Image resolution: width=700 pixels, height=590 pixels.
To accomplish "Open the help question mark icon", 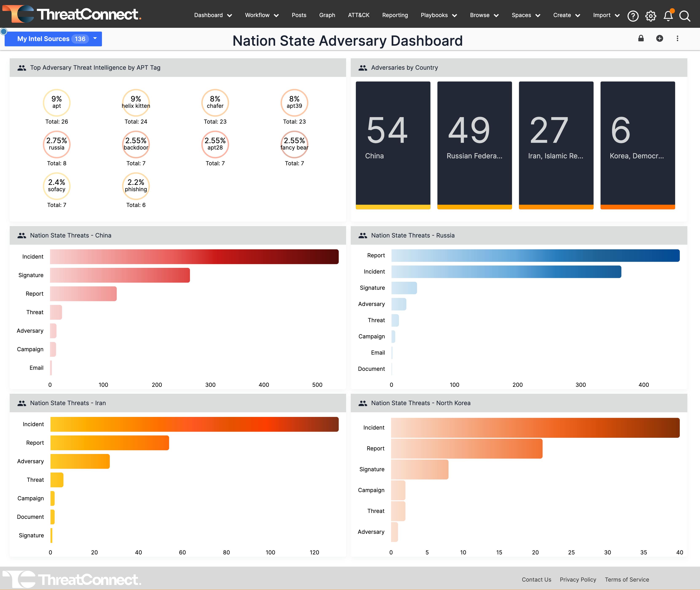I will tap(633, 15).
